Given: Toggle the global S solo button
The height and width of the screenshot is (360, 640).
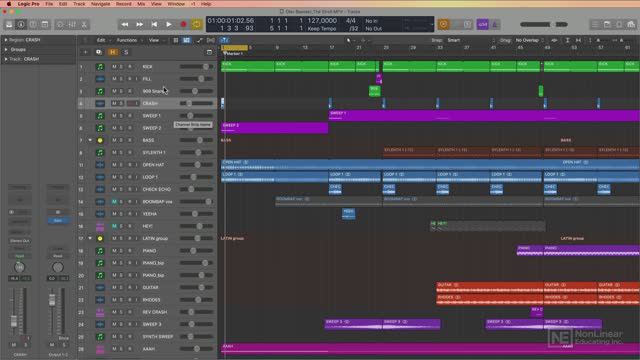Looking at the screenshot, I should 126,52.
